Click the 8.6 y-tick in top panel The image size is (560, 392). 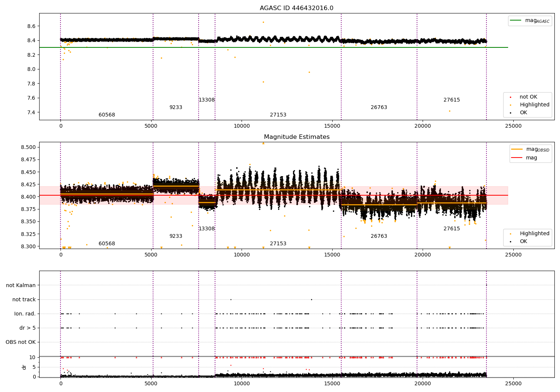31,27
